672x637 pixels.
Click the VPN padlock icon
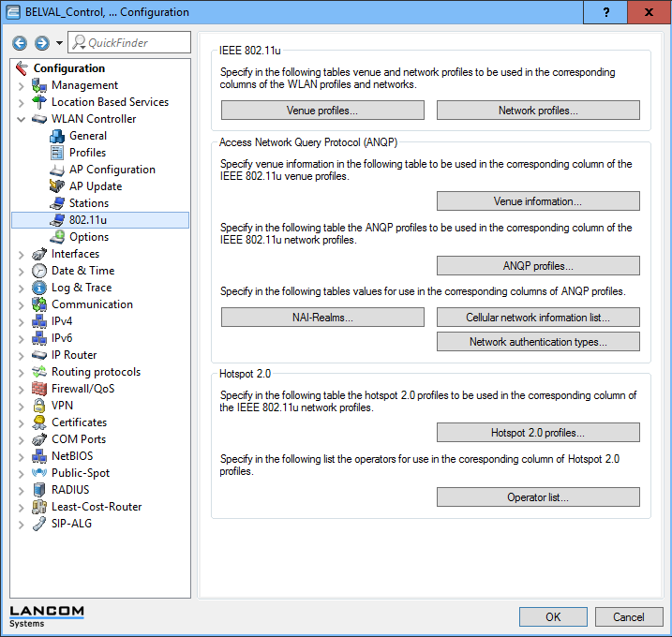coord(39,406)
